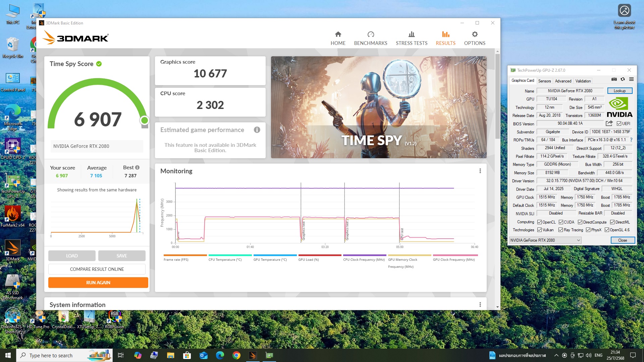Open the Benchmarks gauge icon

[370, 34]
